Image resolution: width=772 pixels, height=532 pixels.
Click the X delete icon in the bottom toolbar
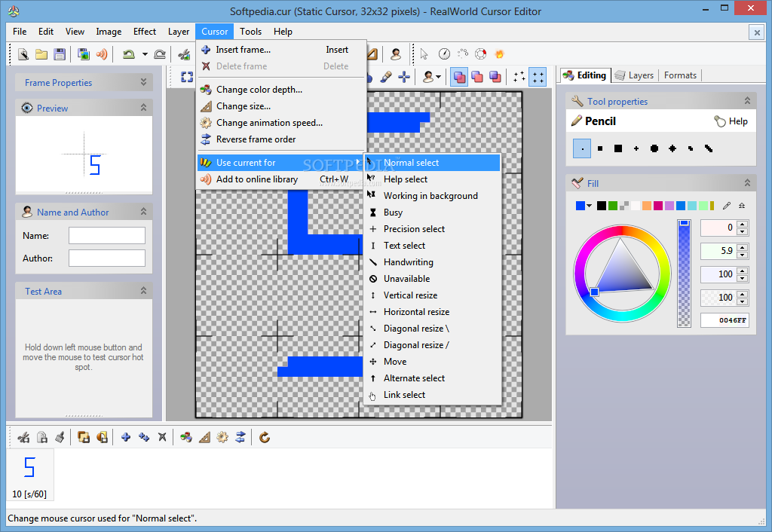(162, 437)
